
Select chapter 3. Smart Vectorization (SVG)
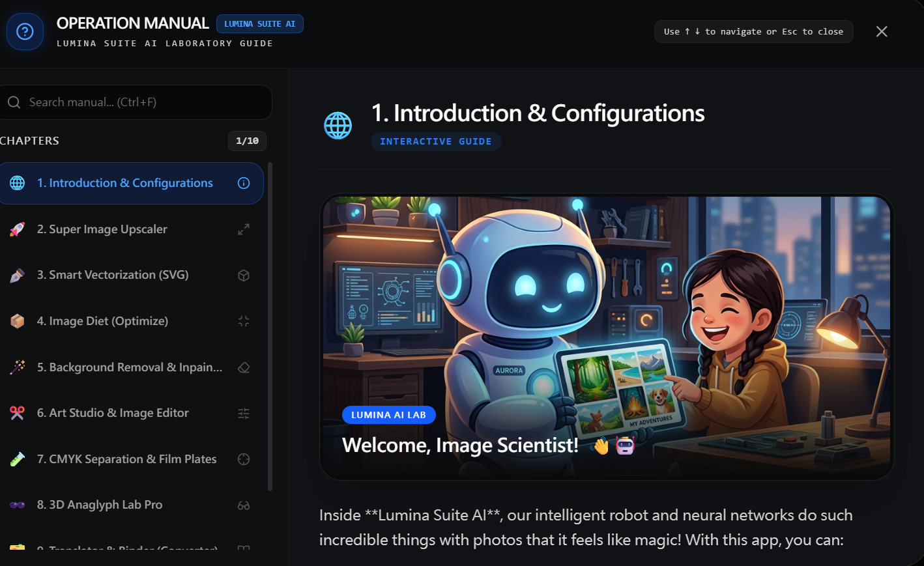tap(130, 275)
